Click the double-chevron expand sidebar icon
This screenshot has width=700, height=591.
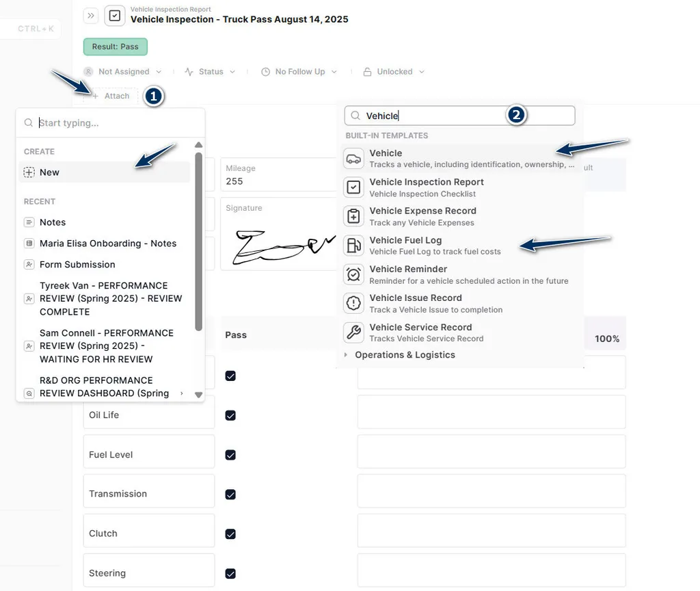(x=91, y=15)
